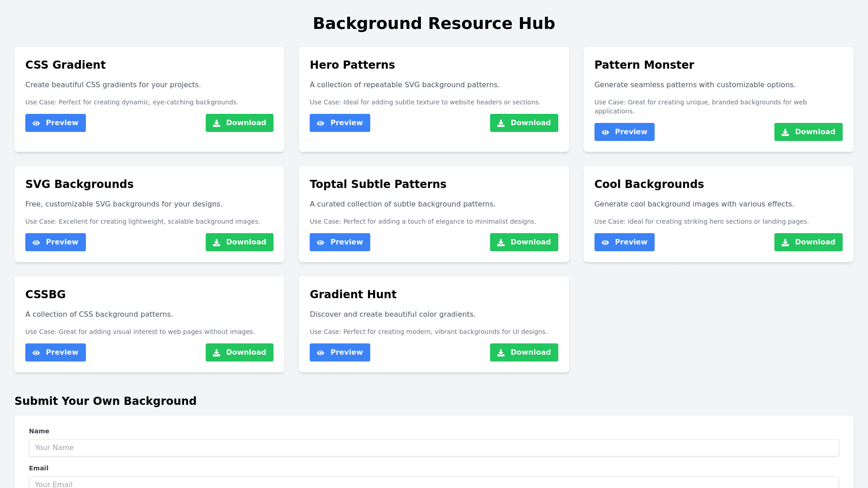868x488 pixels.
Task: Download Pattern Monster backgrounds
Action: click(x=808, y=132)
